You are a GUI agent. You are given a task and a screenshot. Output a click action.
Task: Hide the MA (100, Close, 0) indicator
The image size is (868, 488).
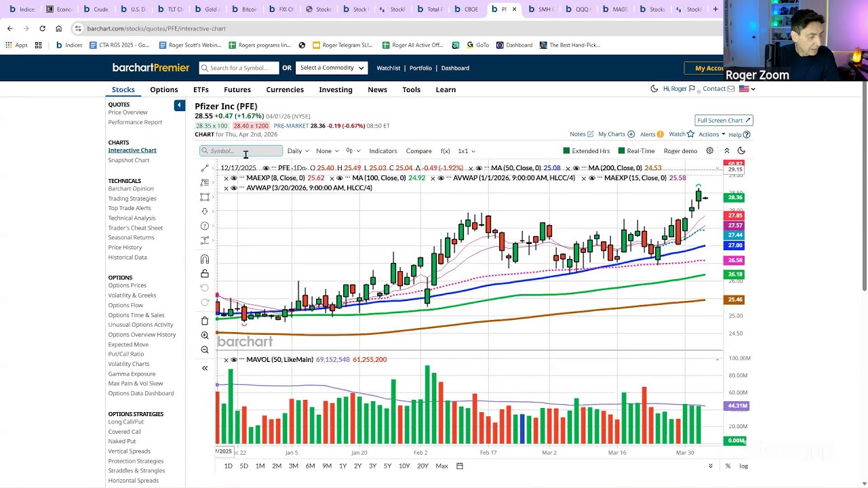pos(340,178)
